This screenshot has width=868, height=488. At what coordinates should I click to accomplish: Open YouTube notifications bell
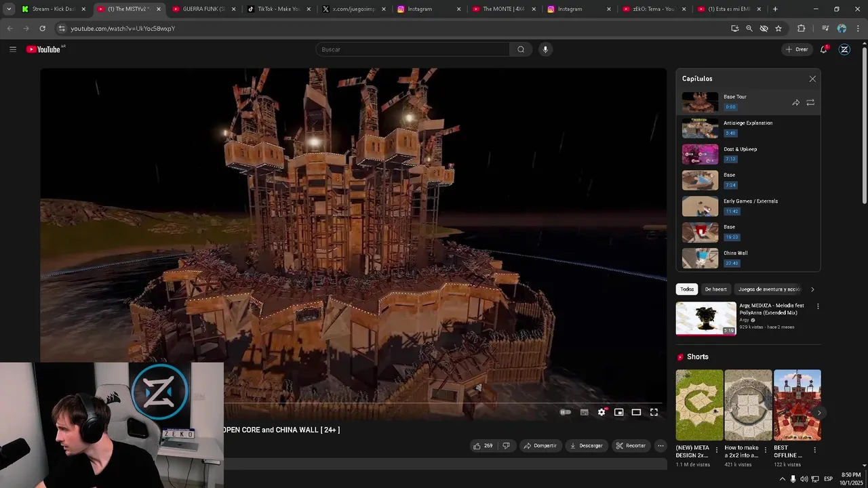click(x=823, y=49)
